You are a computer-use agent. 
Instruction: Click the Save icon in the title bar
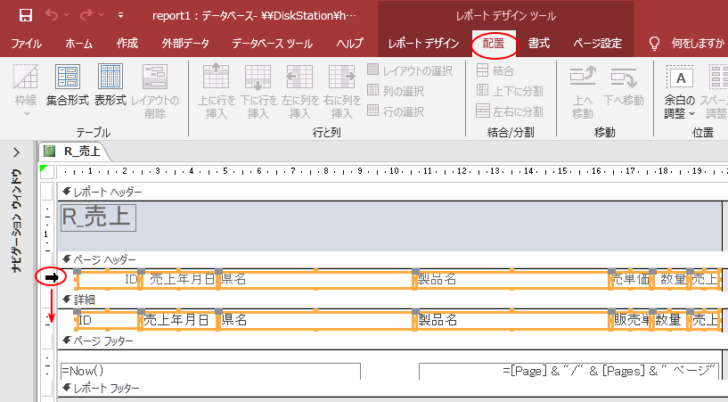[26, 15]
